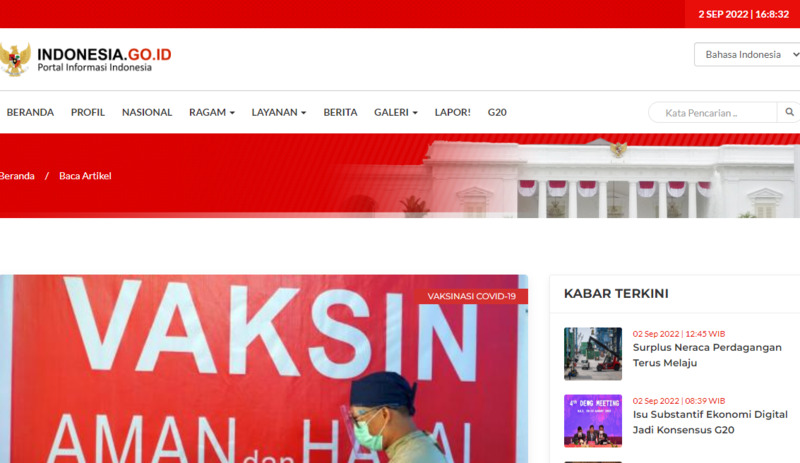Open Surplus Neraca Perdagangan Terus Melaju article
This screenshot has height=463, width=800.
(707, 355)
